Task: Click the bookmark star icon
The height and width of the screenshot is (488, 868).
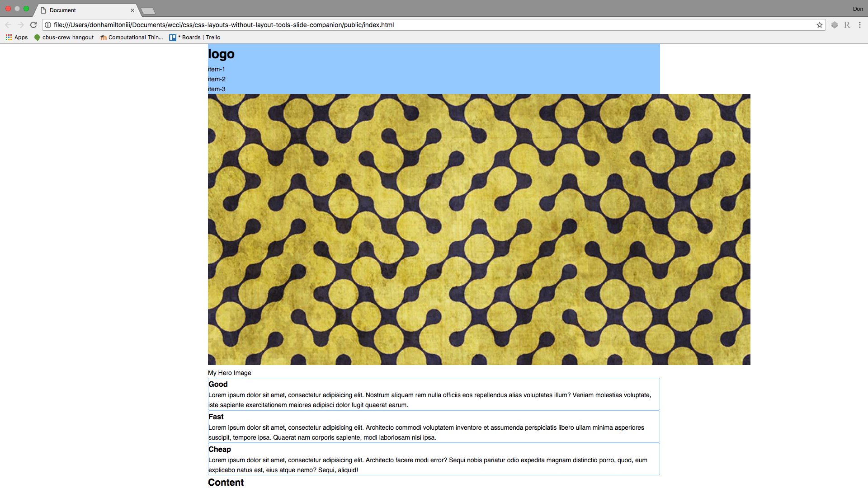Action: (x=820, y=24)
